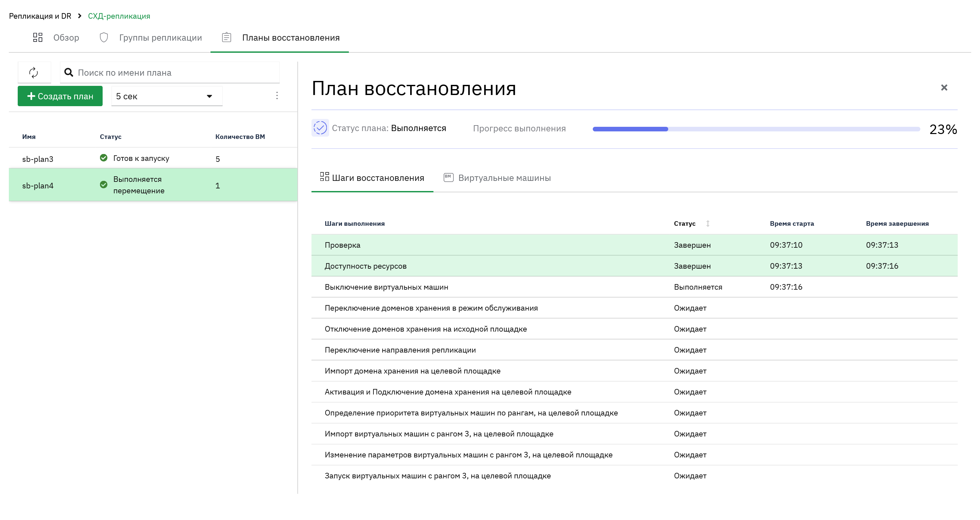
Task: Click the Статус плана: Выполняется label
Action: point(389,128)
